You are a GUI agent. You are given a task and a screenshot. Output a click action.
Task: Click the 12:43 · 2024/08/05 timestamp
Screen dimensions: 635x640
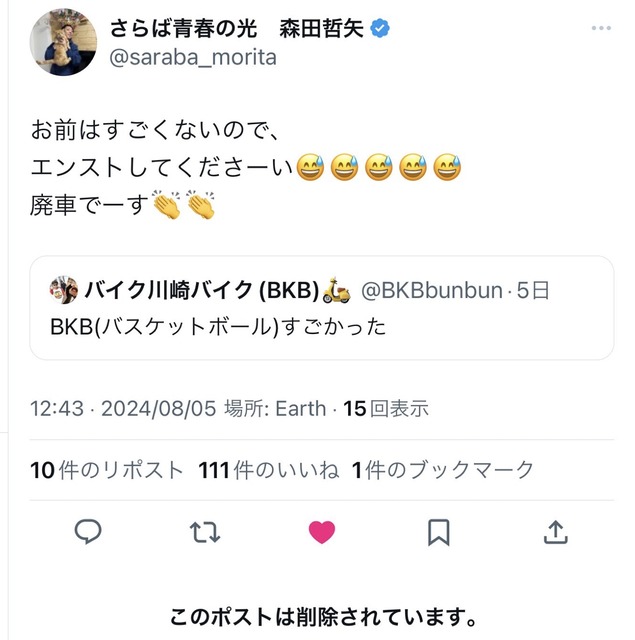(123, 409)
